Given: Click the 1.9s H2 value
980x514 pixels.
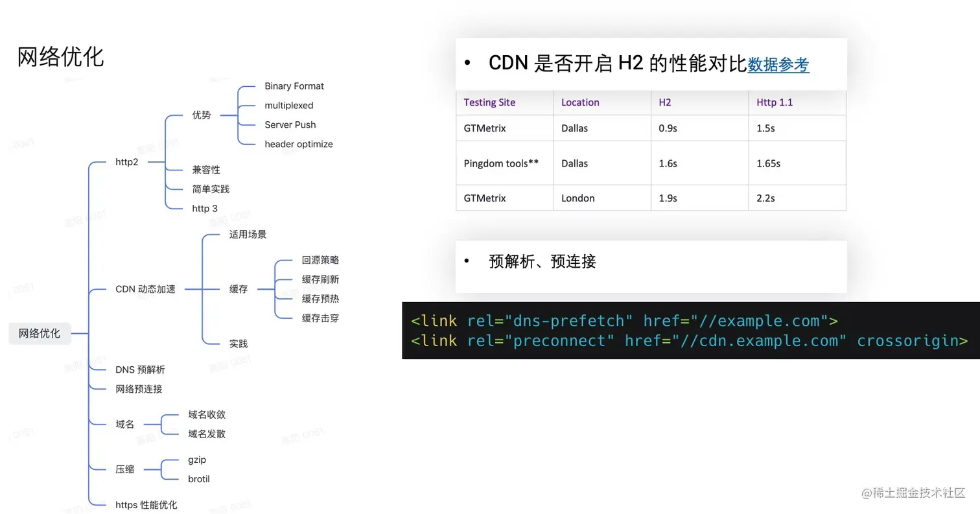Looking at the screenshot, I should tap(668, 198).
